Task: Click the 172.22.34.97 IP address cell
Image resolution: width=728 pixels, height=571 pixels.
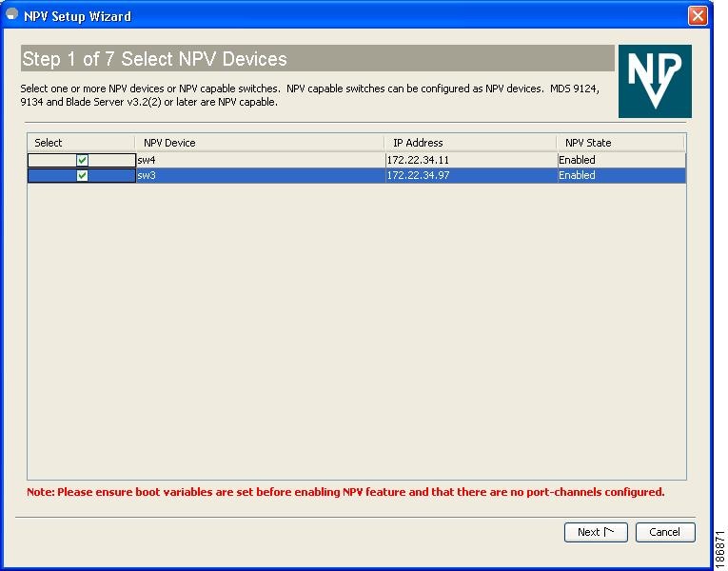Action: (x=471, y=175)
